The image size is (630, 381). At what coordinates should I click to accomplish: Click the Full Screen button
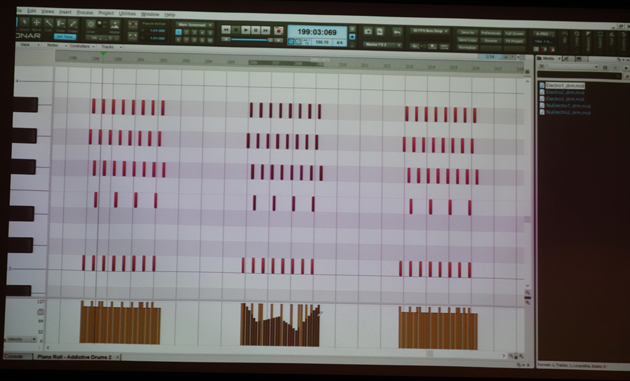click(x=514, y=34)
